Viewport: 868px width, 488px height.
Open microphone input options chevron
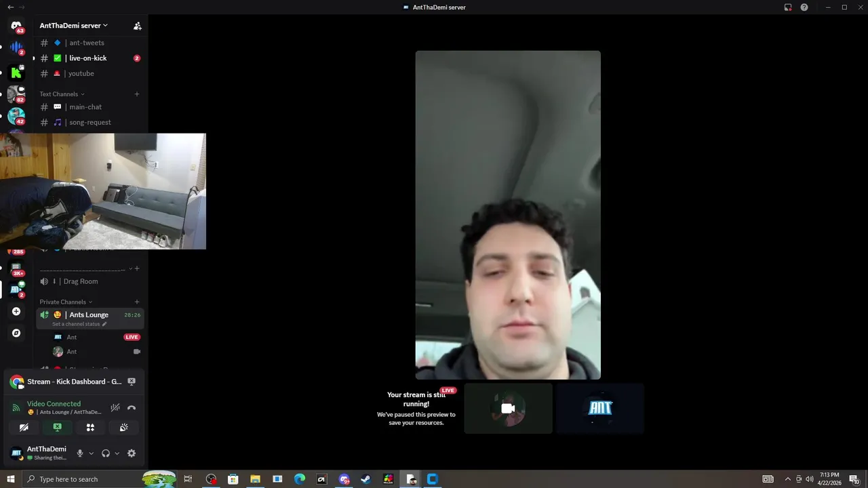(91, 453)
